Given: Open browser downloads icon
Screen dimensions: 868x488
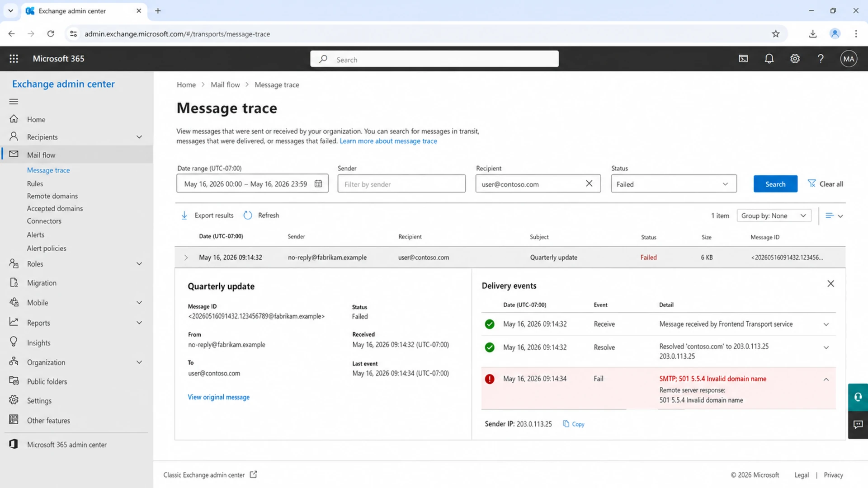Looking at the screenshot, I should [x=813, y=34].
